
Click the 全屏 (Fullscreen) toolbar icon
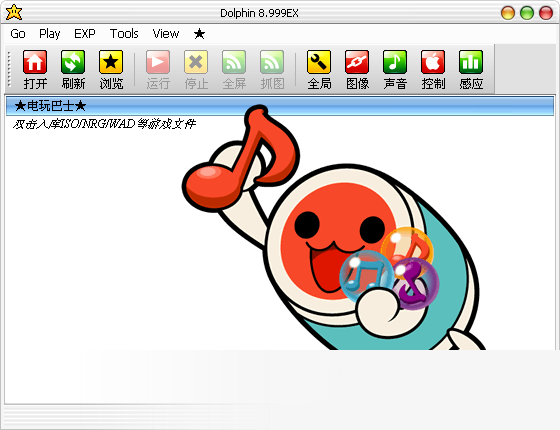click(x=234, y=62)
